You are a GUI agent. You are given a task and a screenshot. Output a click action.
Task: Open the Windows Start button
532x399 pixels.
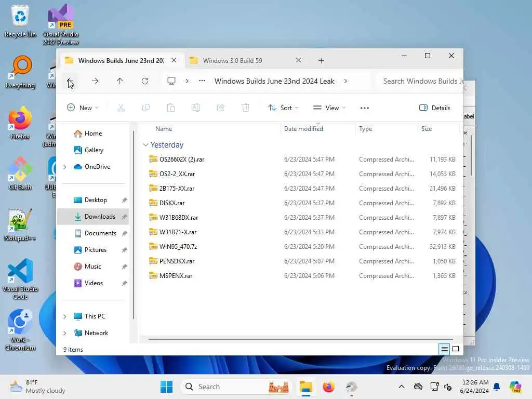pos(166,387)
